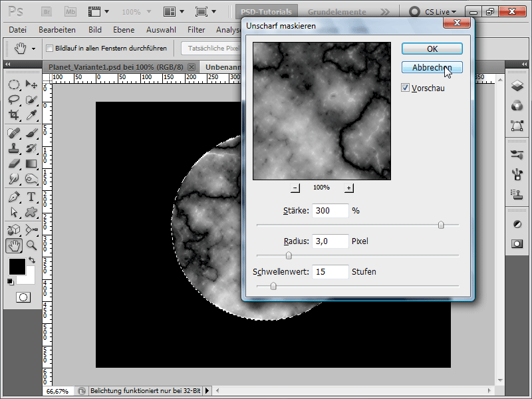Adjust the Stärke slider handle
532x399 pixels.
[x=441, y=225]
